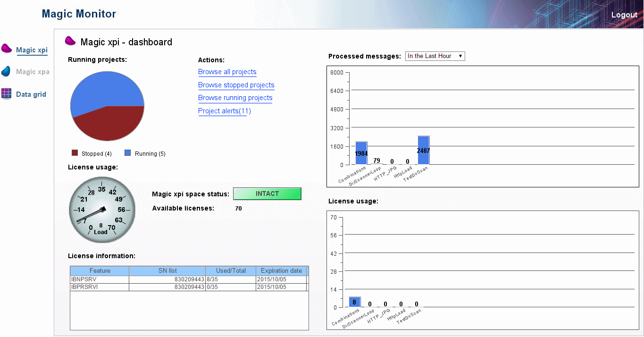This screenshot has height=337, width=644.
Task: Click the Running (5) legend color swatch
Action: 127,153
